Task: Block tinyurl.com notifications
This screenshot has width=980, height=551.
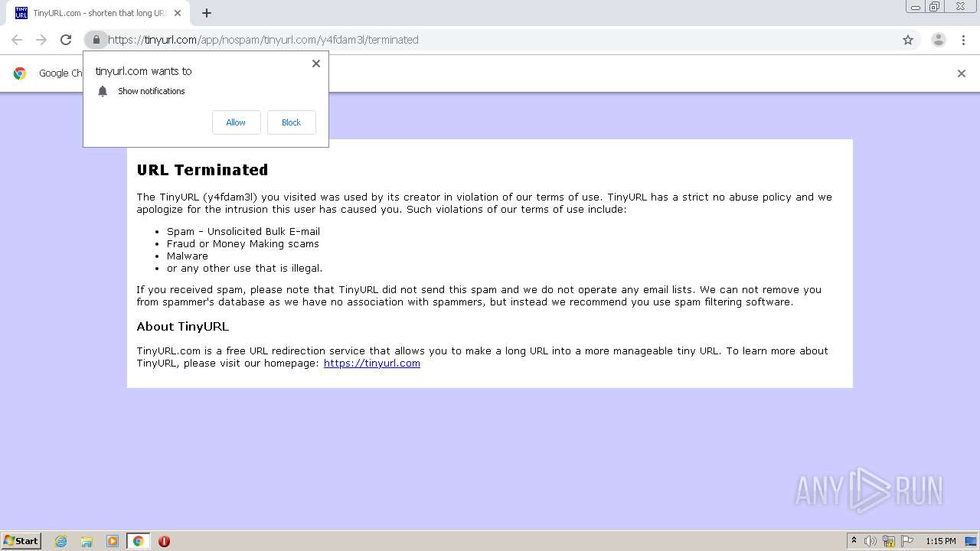Action: [x=291, y=122]
